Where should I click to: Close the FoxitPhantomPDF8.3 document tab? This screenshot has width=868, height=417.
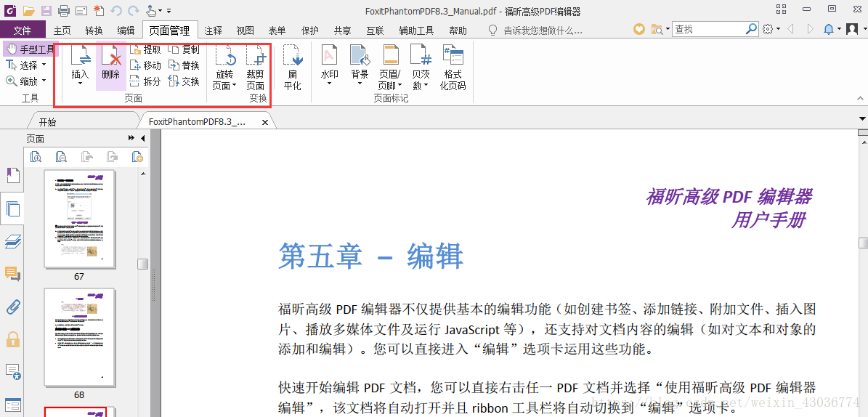264,122
